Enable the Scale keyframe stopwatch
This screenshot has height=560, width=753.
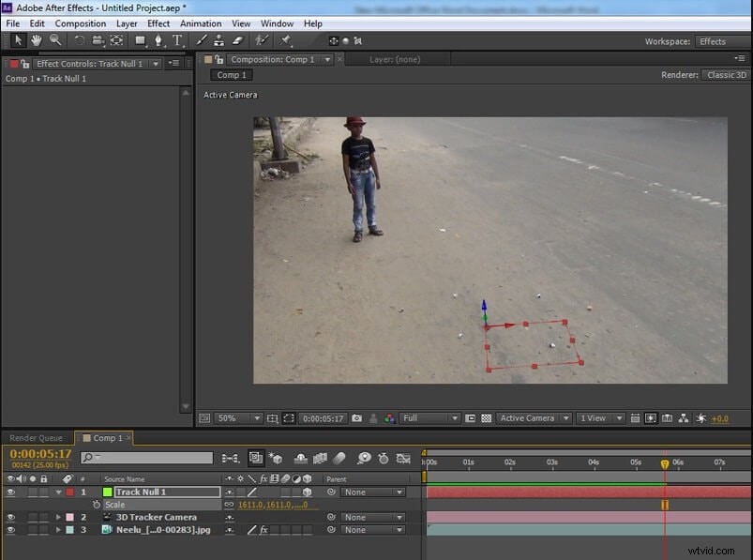[x=96, y=505]
